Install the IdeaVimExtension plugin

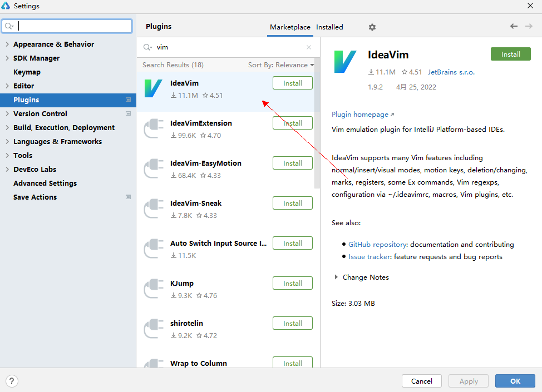(293, 123)
